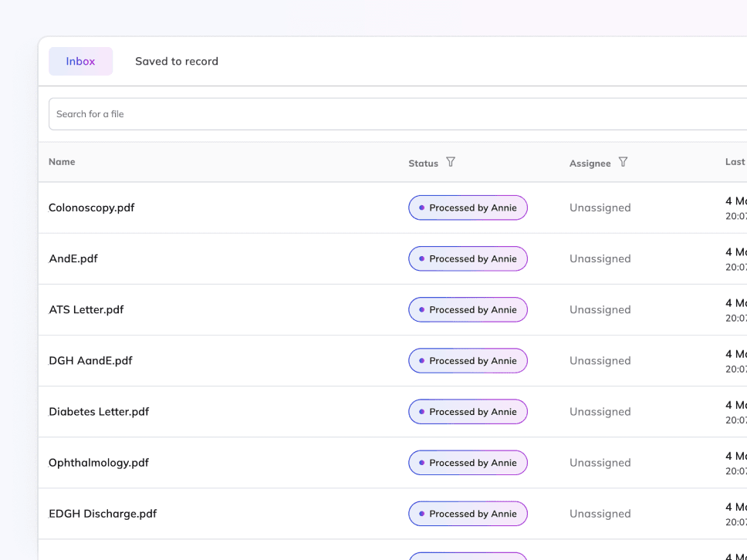Click Unassigned assignee for AndE.pdf
Screen dimensions: 747x560
(600, 258)
